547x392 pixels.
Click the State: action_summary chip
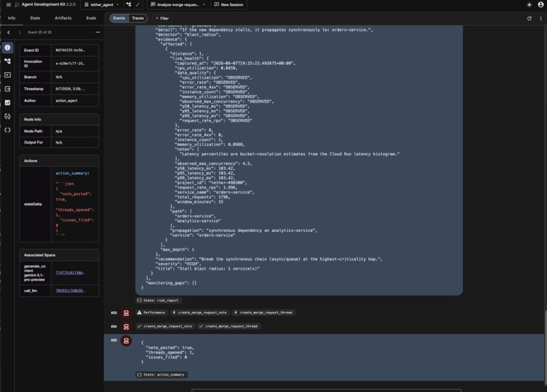[161, 375]
